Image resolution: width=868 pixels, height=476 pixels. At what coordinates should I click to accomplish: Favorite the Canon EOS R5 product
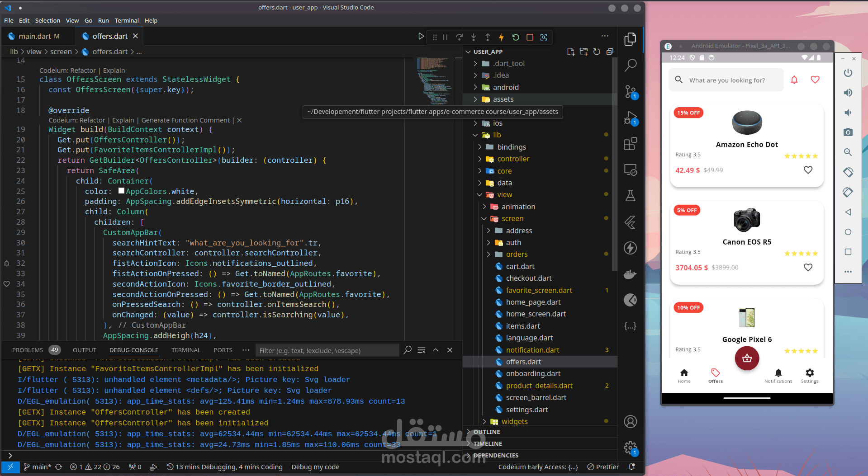[x=808, y=267]
